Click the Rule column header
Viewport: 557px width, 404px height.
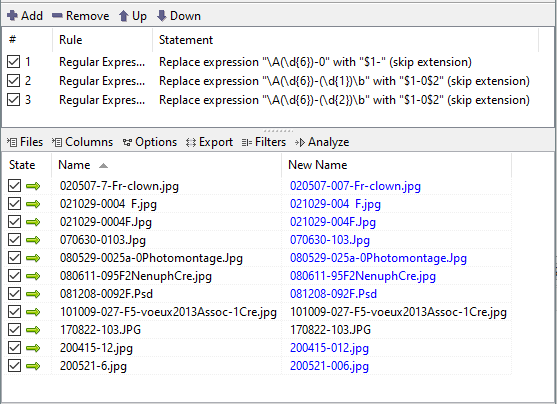tap(102, 40)
